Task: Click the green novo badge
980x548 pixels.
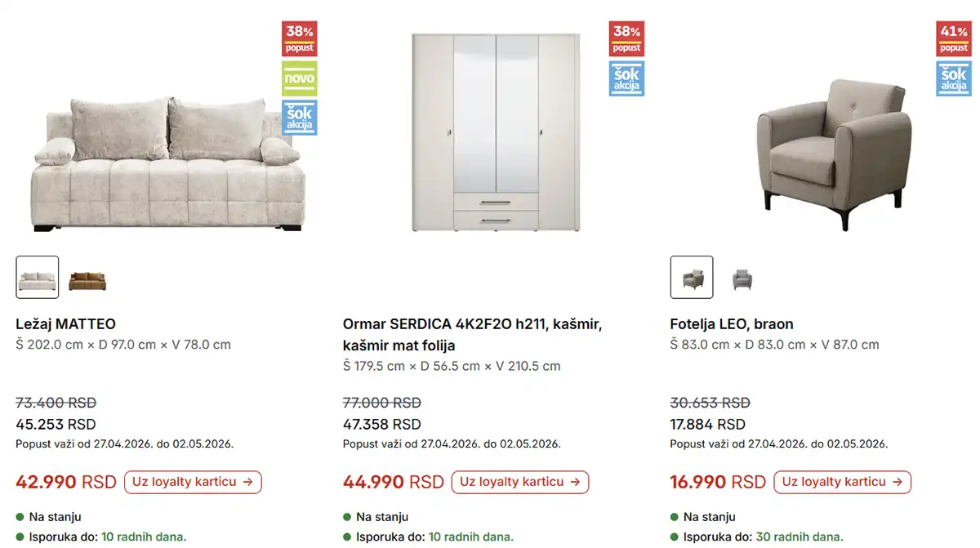Action: coord(300,78)
